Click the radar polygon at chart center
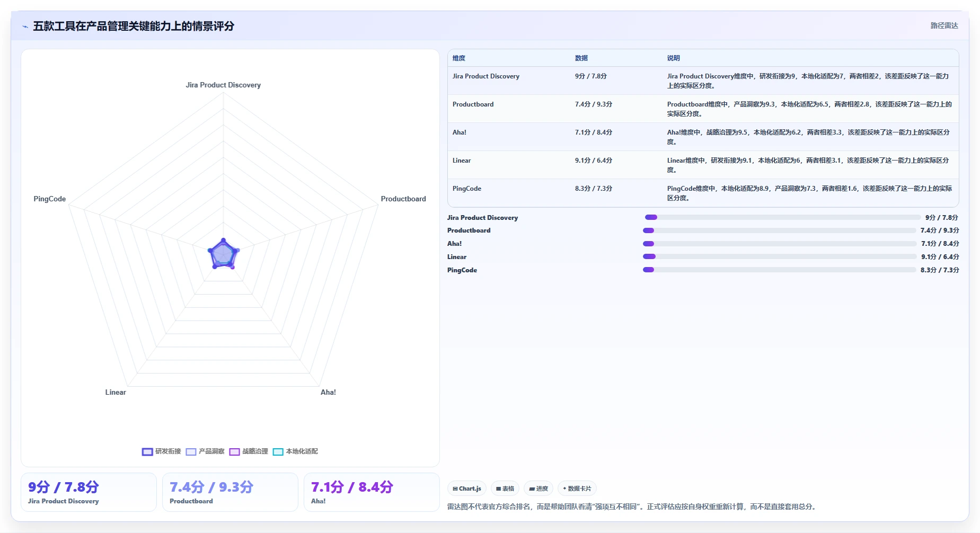Viewport: 980px width, 533px height. tap(223, 255)
